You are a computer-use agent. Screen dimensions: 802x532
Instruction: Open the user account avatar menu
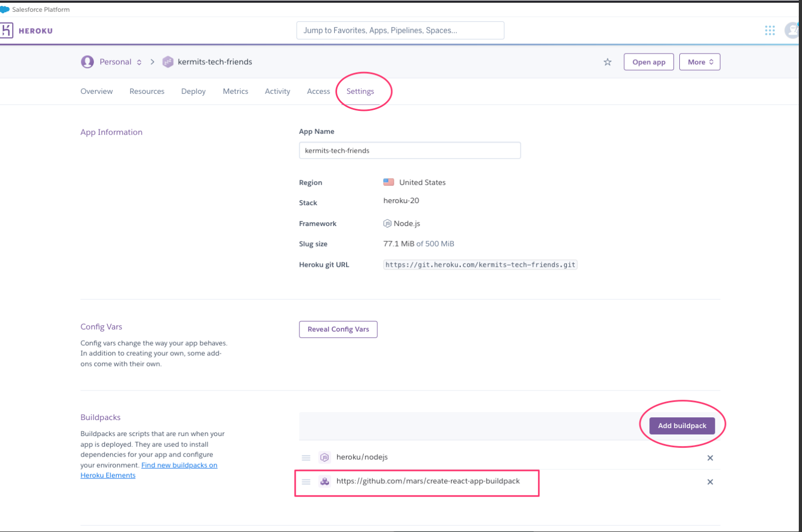coord(792,31)
